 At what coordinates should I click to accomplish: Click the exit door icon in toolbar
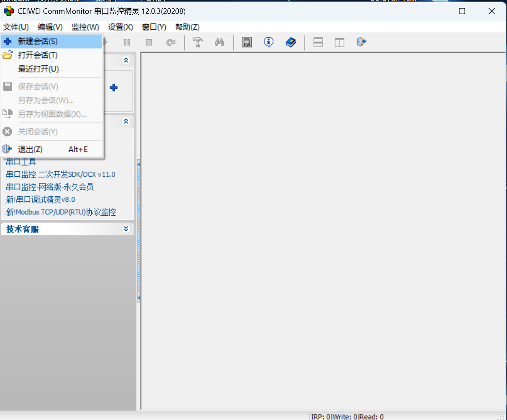(x=361, y=42)
